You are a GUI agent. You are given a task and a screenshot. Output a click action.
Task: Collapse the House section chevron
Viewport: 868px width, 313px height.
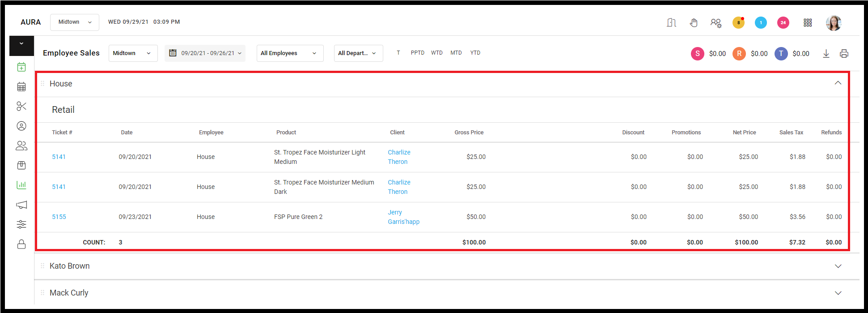pos(838,83)
